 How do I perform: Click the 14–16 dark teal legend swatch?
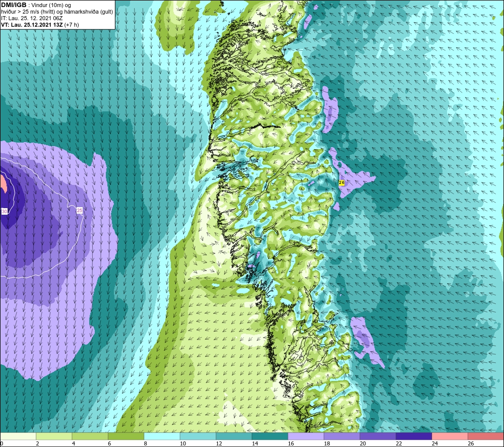[x=270, y=436]
